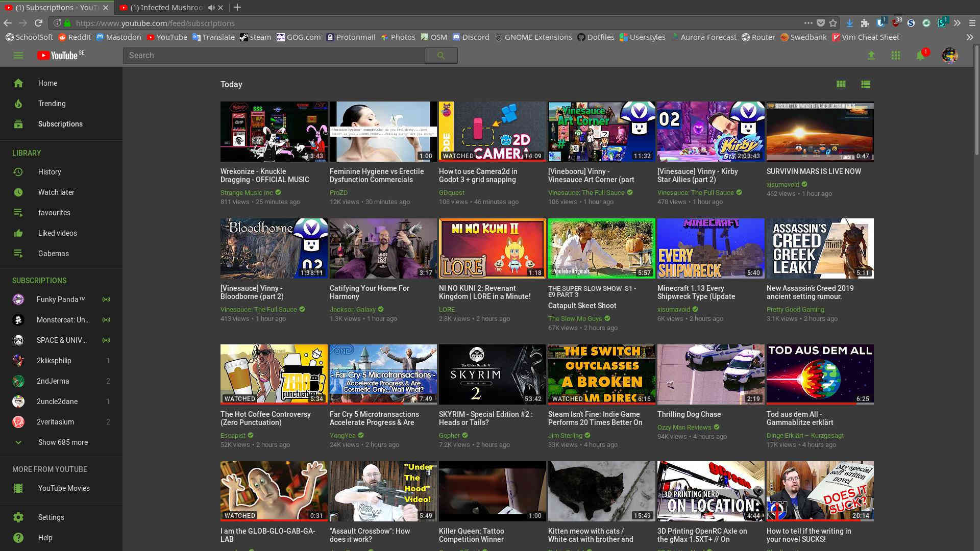Open the YouTube apps grid icon

pyautogui.click(x=896, y=55)
